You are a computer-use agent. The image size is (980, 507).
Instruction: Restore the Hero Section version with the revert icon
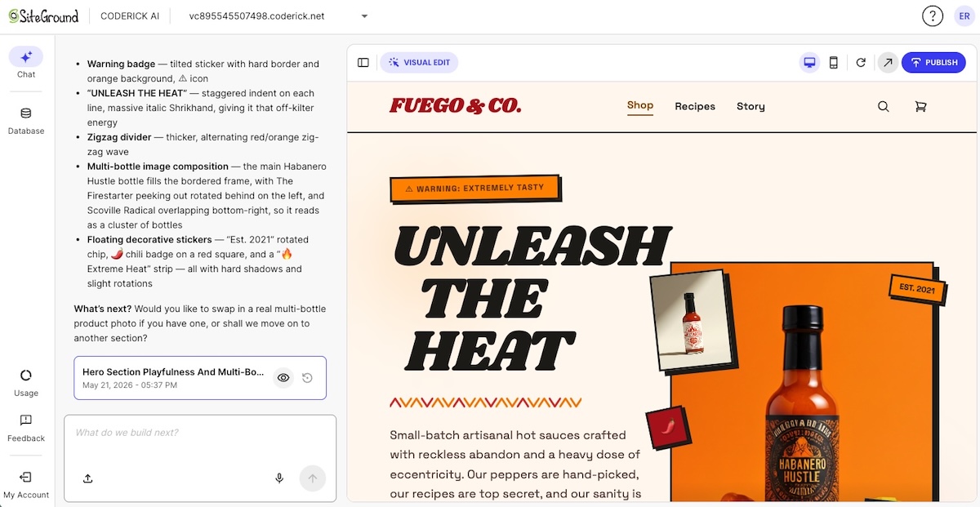pos(307,378)
